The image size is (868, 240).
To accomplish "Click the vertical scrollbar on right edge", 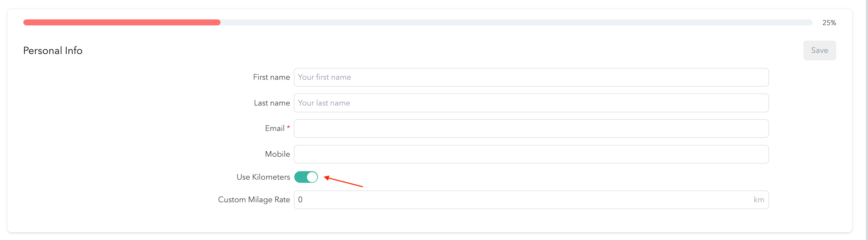I will click(x=866, y=120).
